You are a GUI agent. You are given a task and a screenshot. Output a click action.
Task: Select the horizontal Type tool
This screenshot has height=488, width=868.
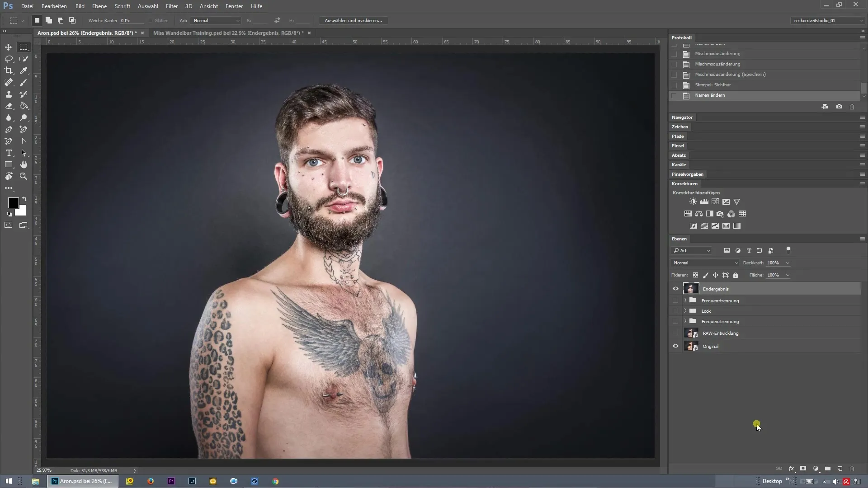9,153
